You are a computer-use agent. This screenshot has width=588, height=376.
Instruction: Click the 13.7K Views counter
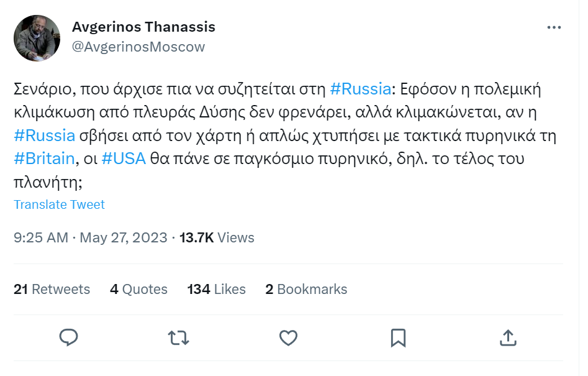(x=217, y=237)
